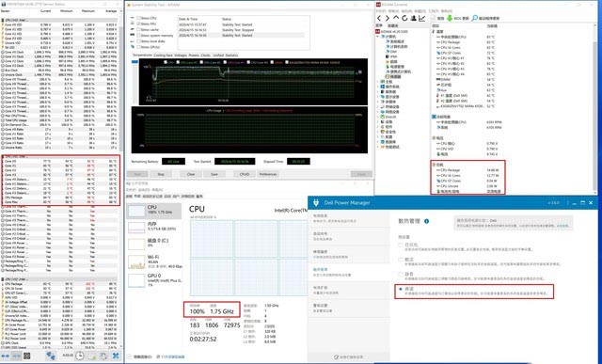Click the blue X close icon in HWiNFO toolbar
This screenshot has height=364, width=602.
click(116, 356)
